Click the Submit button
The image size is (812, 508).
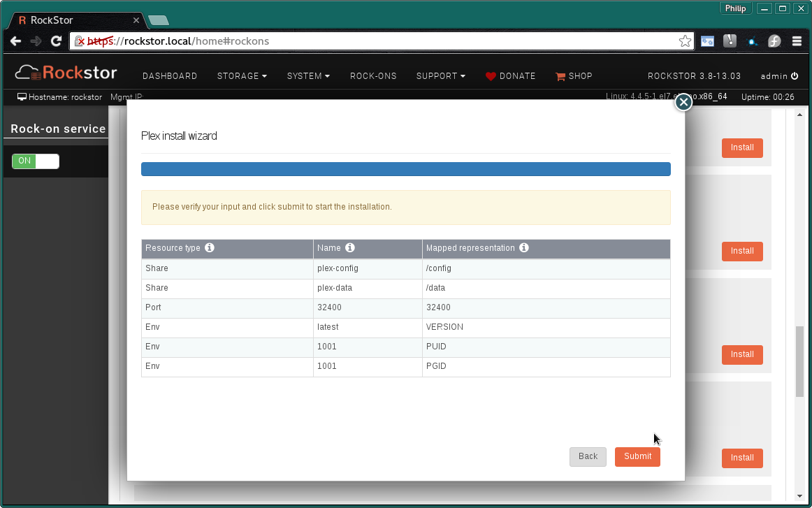(637, 456)
